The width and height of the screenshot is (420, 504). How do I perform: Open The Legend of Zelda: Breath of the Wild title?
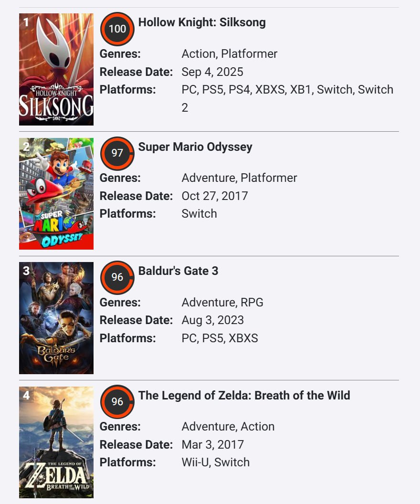pos(244,395)
